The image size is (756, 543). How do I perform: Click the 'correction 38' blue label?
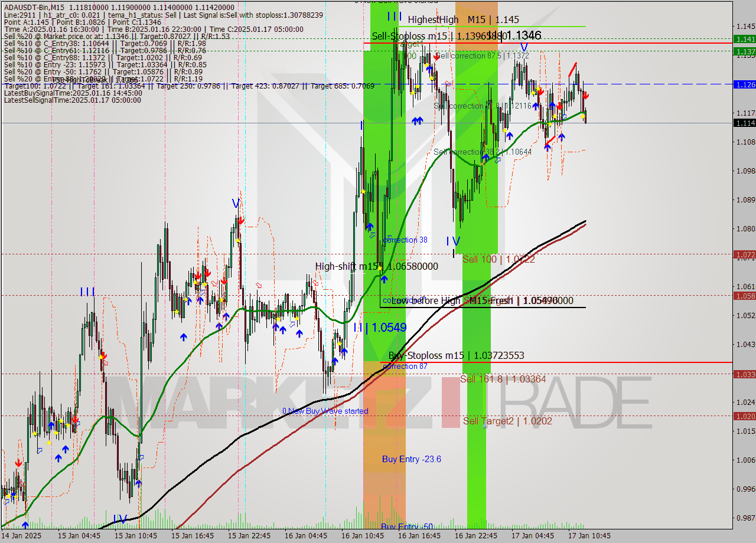point(405,240)
